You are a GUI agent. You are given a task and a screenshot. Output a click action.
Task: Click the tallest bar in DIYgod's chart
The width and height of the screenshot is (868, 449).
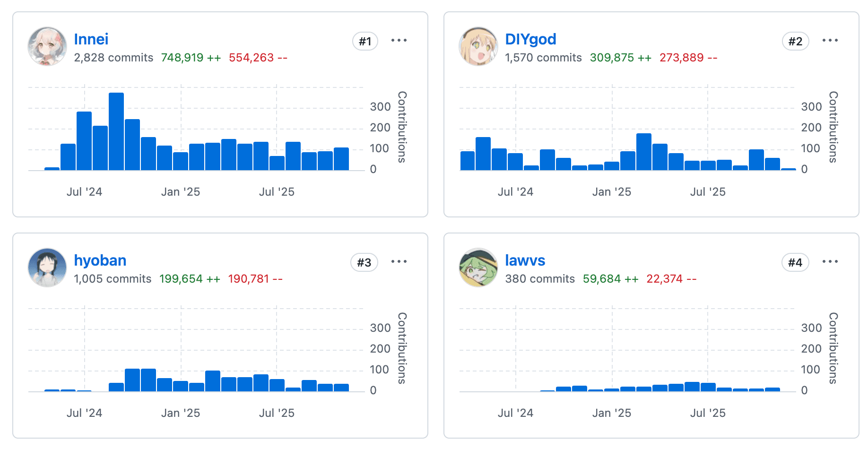(x=643, y=152)
